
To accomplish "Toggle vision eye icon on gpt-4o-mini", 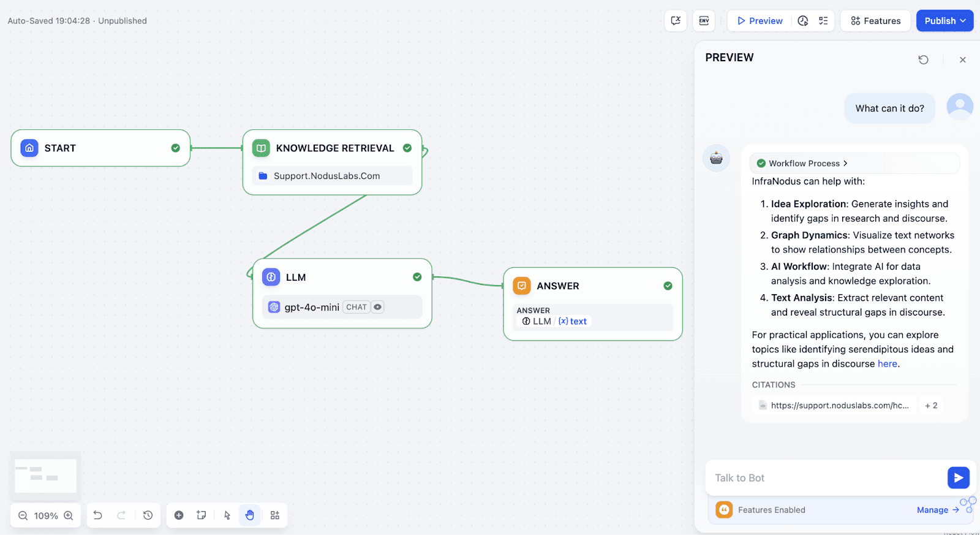I will coord(378,307).
